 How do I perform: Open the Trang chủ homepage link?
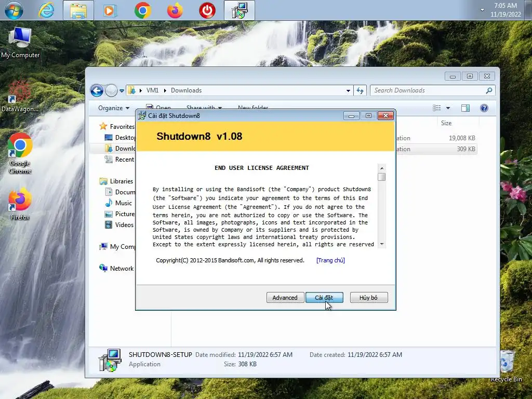[330, 260]
